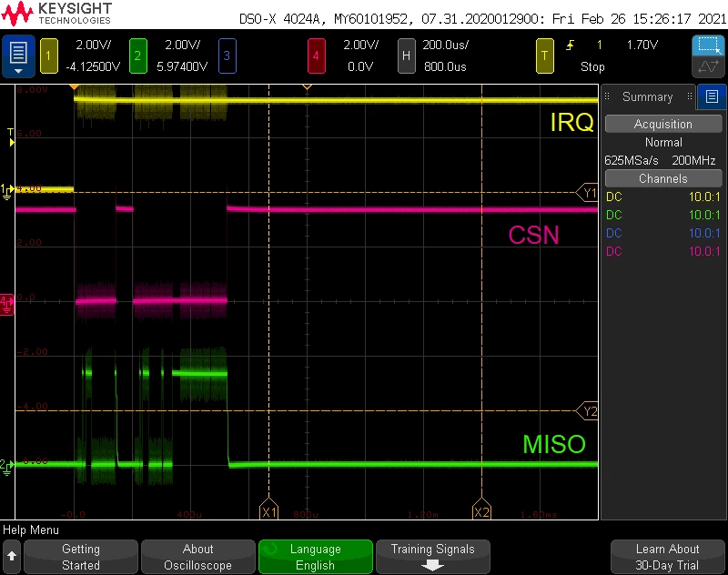Viewport: 728px width, 575px height.
Task: Open the main menu list icon
Action: tap(18, 55)
